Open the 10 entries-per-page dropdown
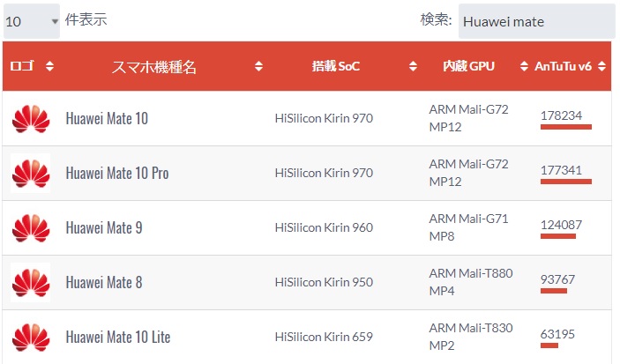Viewport: 620px width, 364px height. point(32,21)
